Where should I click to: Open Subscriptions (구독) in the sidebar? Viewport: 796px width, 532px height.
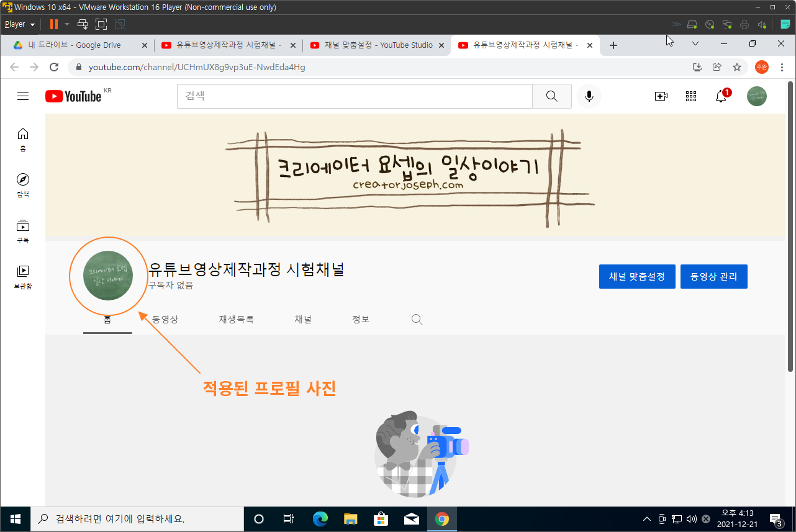pyautogui.click(x=23, y=231)
